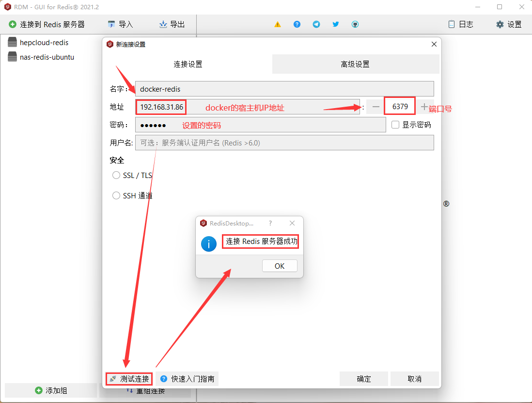
Task: Close the 新连接设置 dialog
Action: point(434,44)
